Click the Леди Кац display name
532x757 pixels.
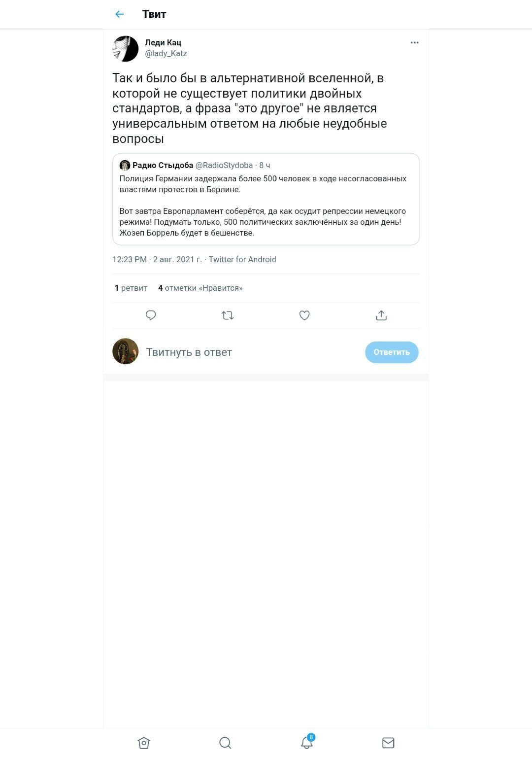pos(163,43)
